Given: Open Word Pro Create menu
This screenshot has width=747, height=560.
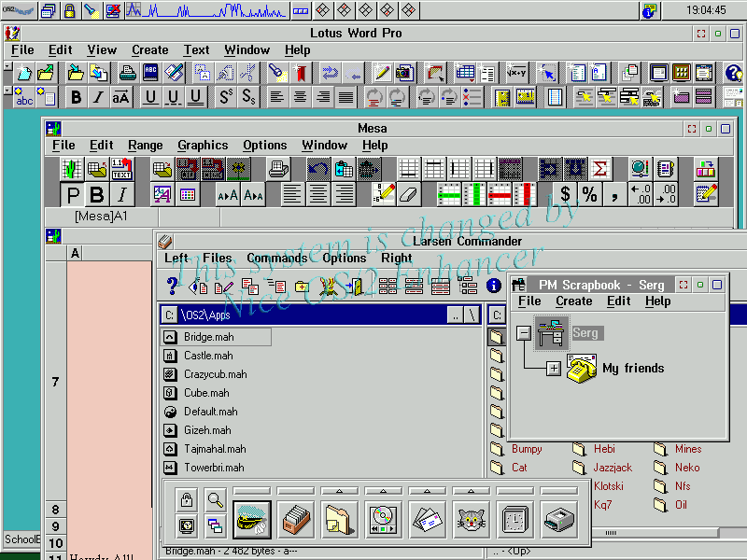Looking at the screenshot, I should tap(150, 50).
